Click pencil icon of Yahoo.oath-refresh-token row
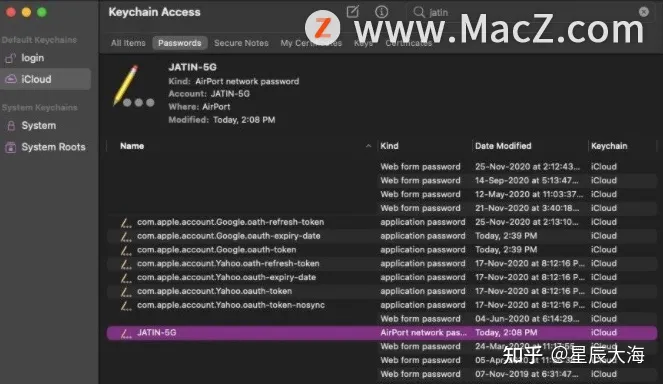Viewport: 663px width, 384px height. point(126,264)
